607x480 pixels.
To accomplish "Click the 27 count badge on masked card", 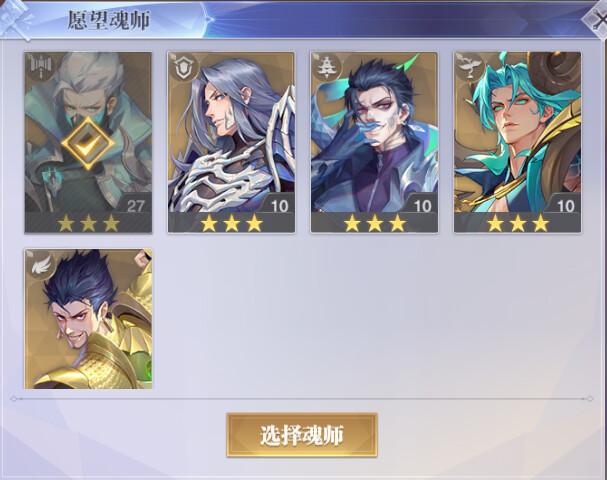I will 135,206.
